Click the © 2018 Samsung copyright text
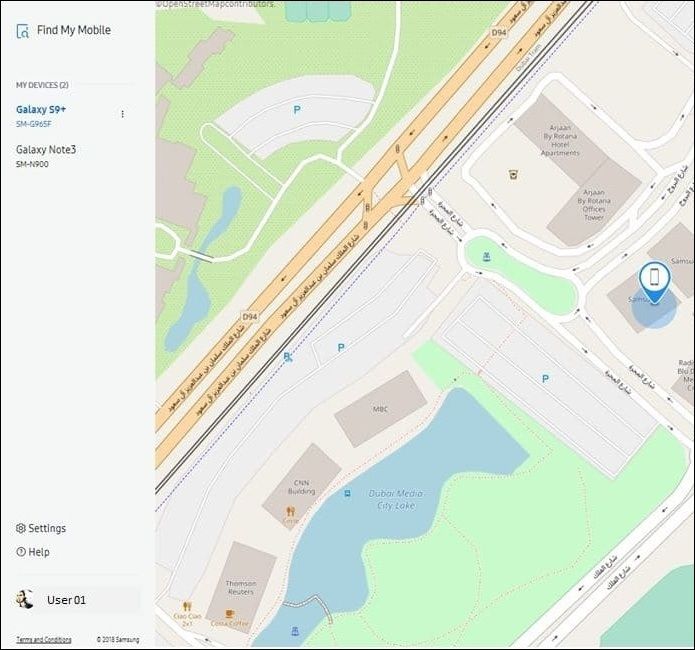 118,639
